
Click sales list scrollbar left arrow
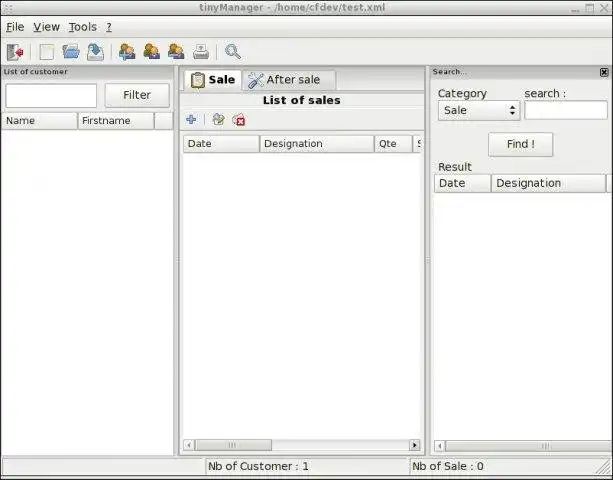[x=189, y=445]
